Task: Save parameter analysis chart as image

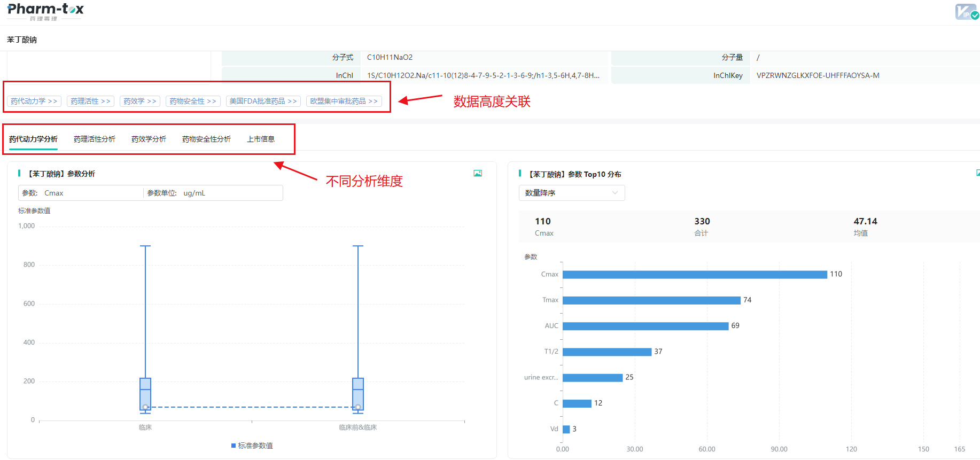Action: pos(478,173)
